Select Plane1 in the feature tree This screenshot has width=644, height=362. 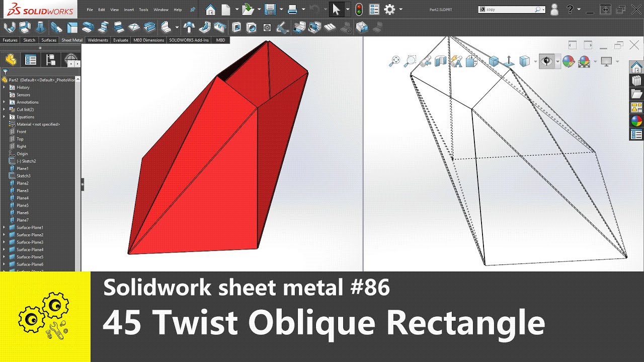click(x=22, y=168)
